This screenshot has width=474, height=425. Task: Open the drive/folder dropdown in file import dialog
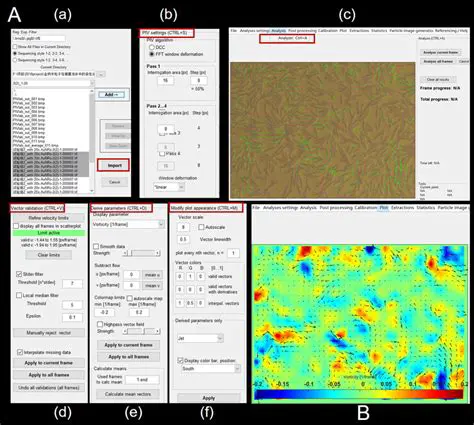click(x=54, y=83)
